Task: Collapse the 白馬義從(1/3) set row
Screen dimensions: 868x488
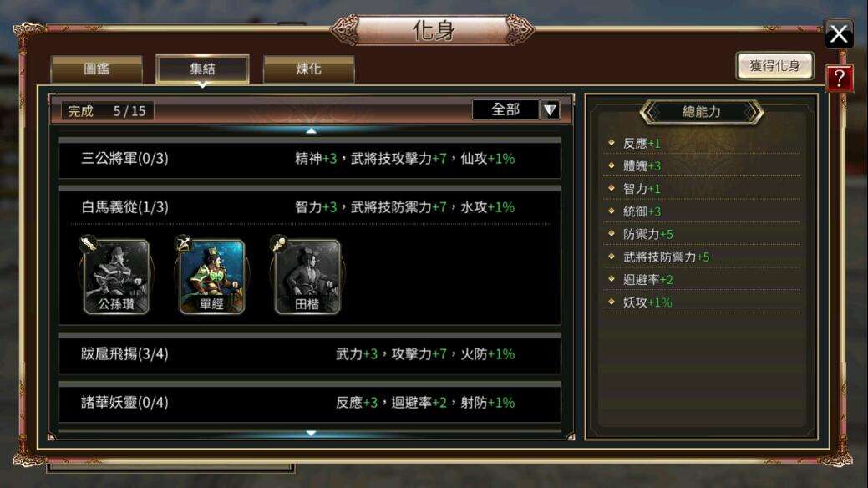Action: 310,207
